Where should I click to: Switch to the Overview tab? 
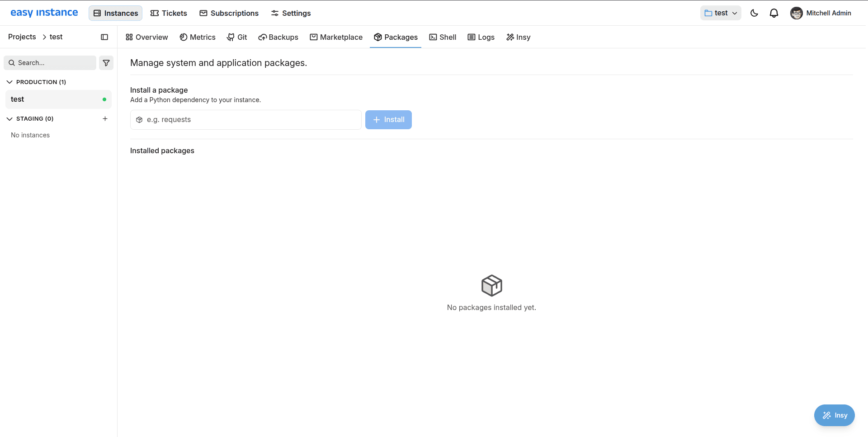coord(147,37)
